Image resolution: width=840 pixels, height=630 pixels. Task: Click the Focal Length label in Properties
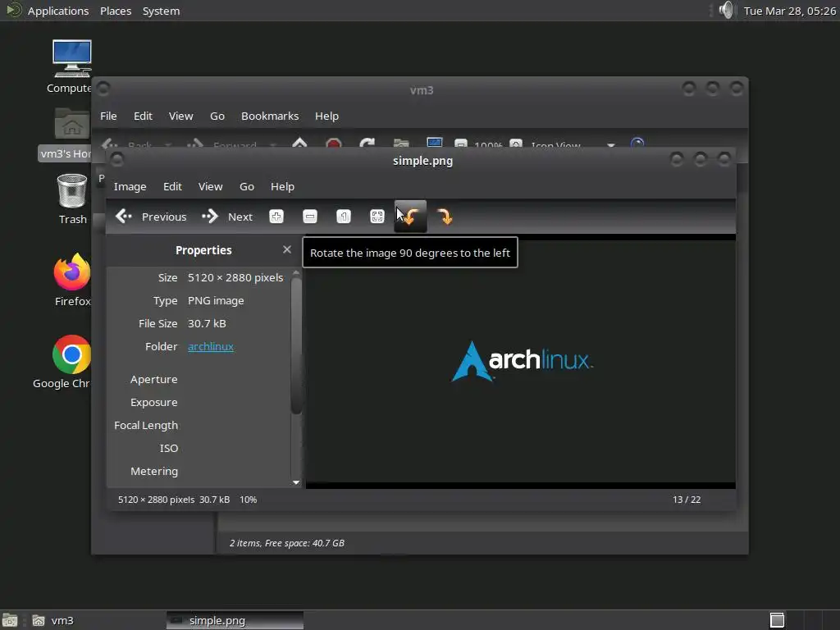[x=146, y=426]
